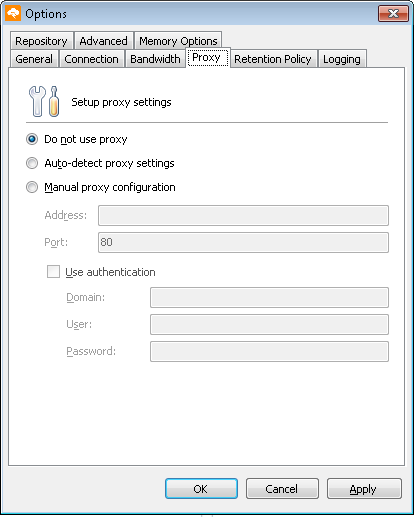Screen dimensions: 414x517
Task: Click the orange cloud app icon in title bar
Action: (x=13, y=14)
